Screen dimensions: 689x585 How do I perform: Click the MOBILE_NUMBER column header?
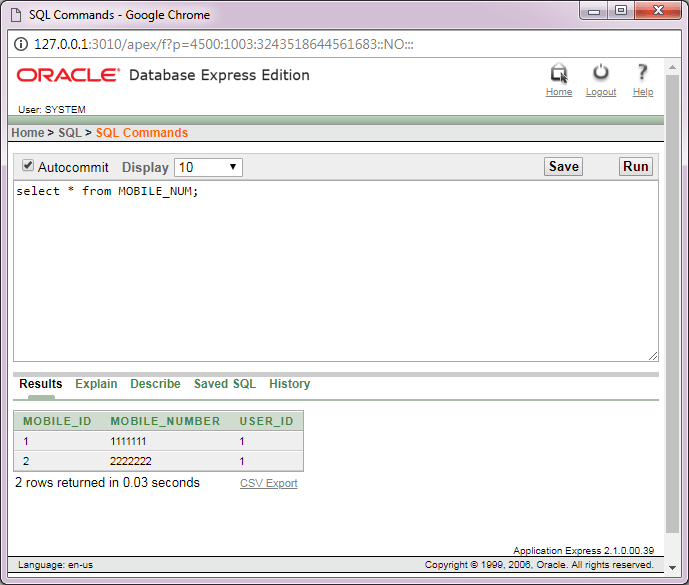tap(165, 421)
